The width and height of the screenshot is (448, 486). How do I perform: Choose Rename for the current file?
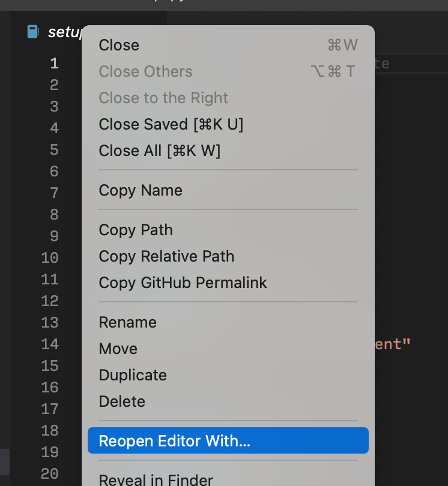click(x=127, y=322)
